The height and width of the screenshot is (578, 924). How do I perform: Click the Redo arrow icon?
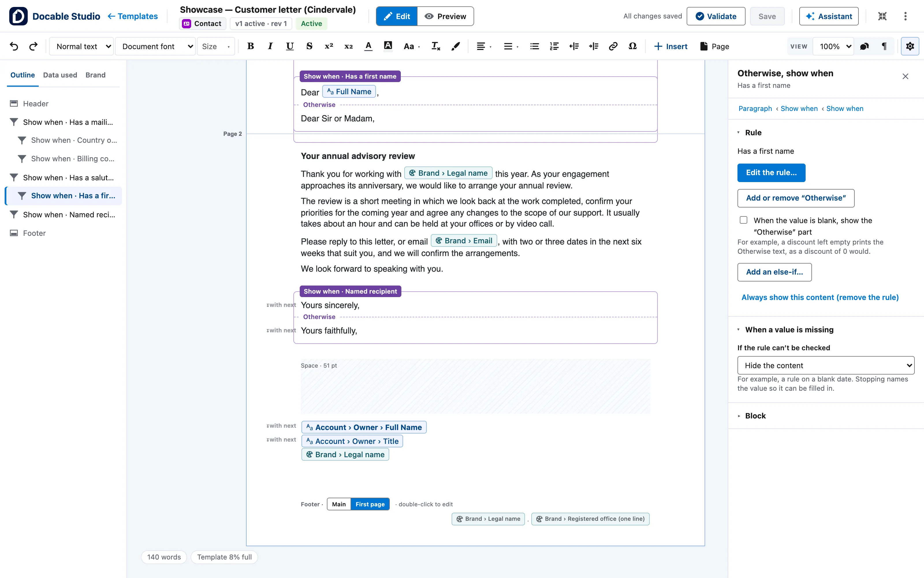tap(33, 46)
